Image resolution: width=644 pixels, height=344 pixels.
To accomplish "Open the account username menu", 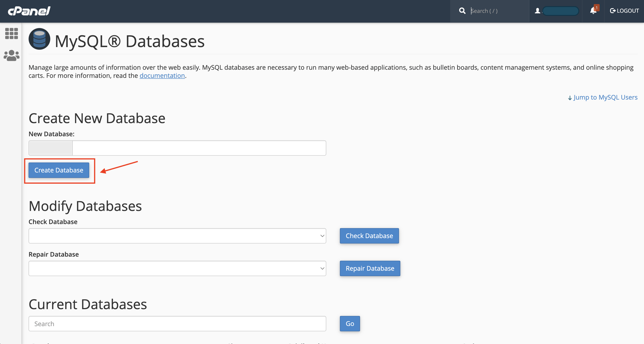I will 560,11.
